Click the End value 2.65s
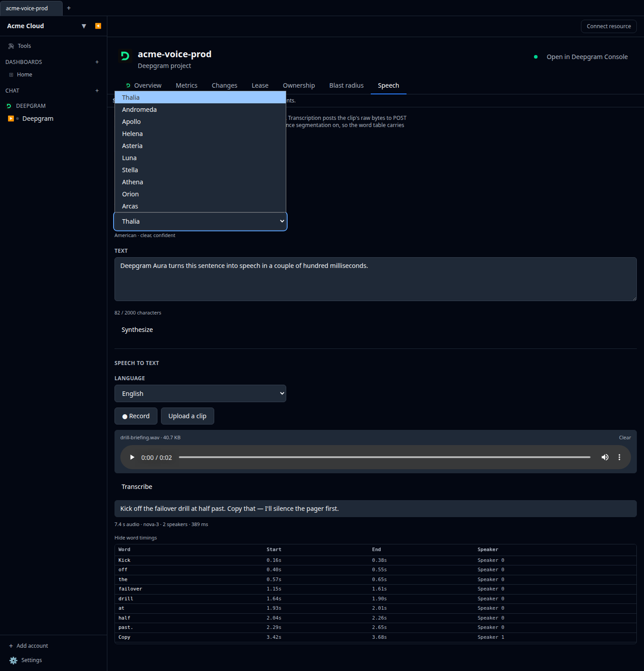644x671 pixels. click(379, 628)
